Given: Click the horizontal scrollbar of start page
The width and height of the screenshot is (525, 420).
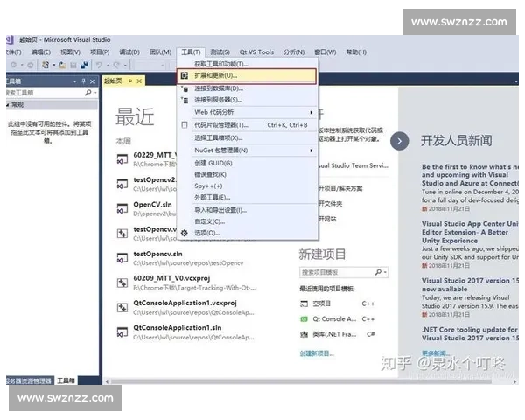Looking at the screenshot, I should (x=301, y=381).
